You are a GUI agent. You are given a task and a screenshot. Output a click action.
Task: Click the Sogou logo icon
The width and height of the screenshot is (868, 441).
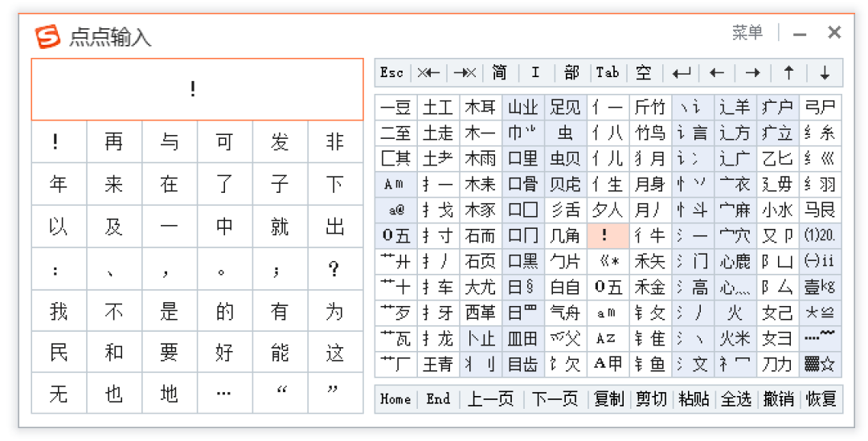point(47,36)
